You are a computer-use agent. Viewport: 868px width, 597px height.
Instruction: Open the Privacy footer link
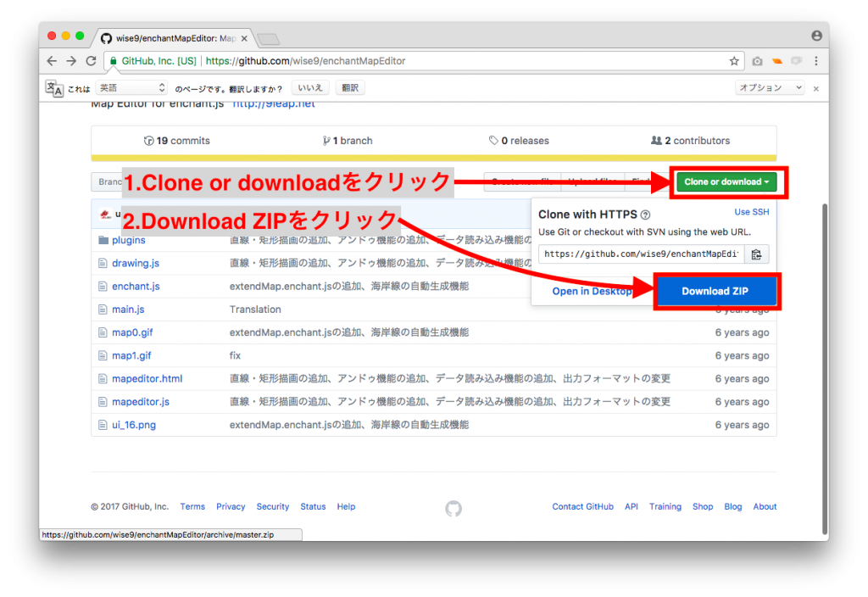point(231,507)
